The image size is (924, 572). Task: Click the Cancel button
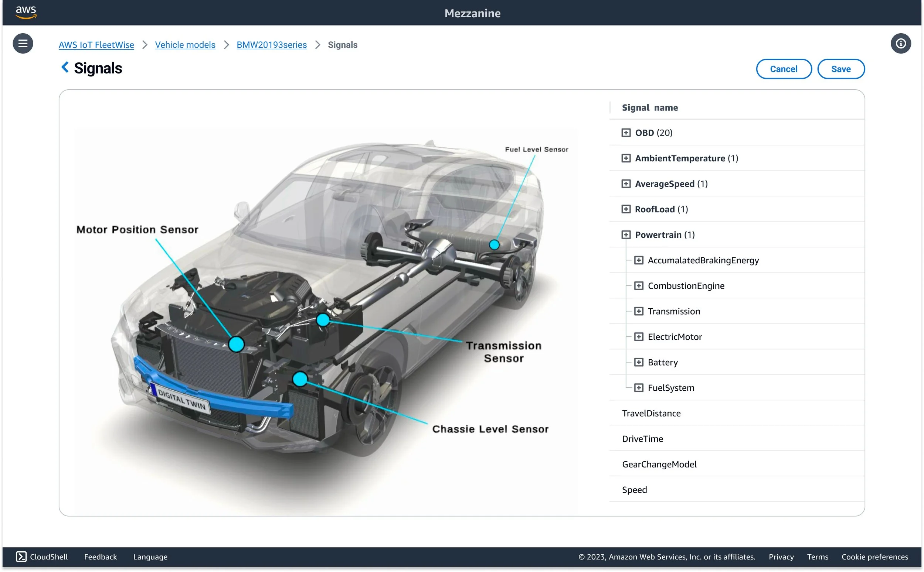pyautogui.click(x=783, y=69)
